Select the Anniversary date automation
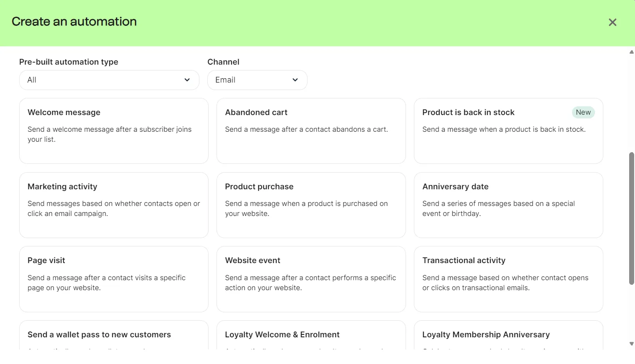This screenshot has height=364, width=635. click(509, 205)
